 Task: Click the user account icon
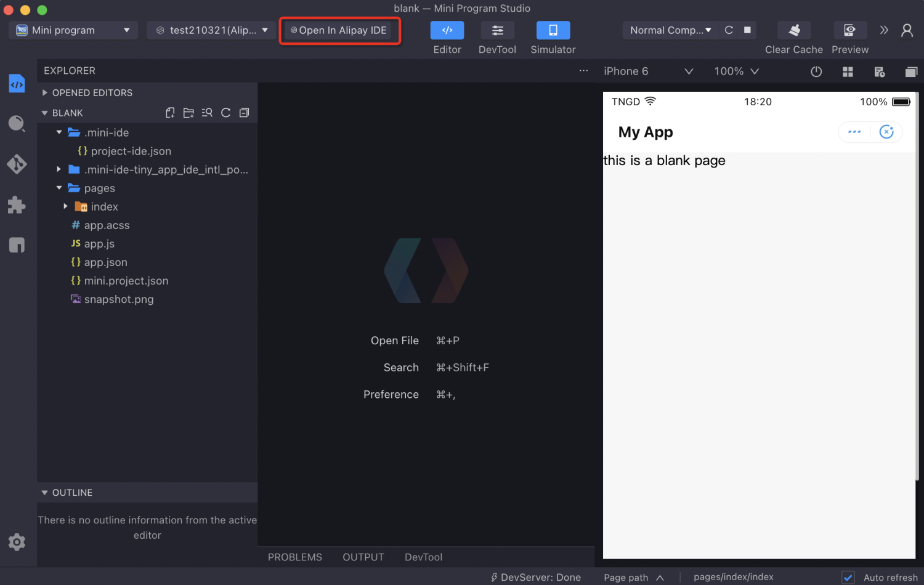[x=907, y=30]
